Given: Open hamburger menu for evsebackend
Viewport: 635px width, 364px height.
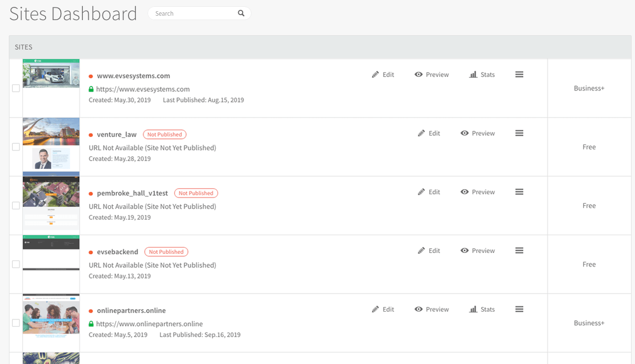Looking at the screenshot, I should tap(519, 250).
